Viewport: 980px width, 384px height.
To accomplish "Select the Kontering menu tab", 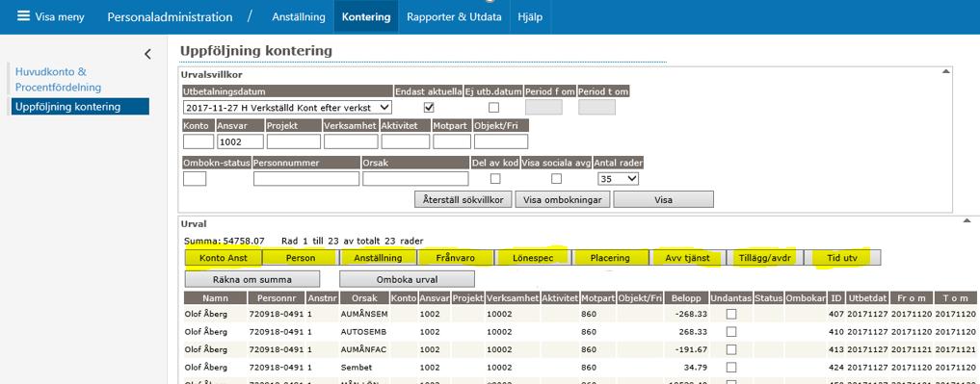I will pyautogui.click(x=366, y=17).
